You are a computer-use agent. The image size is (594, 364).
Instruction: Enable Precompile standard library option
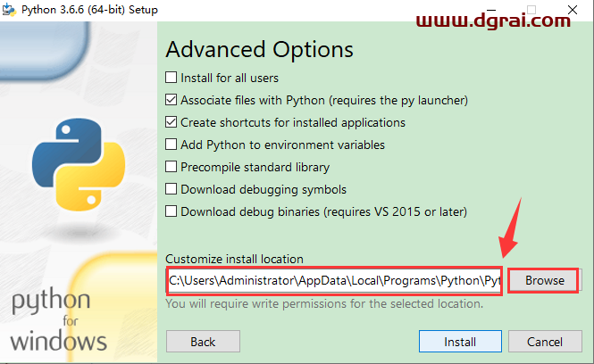coord(171,167)
